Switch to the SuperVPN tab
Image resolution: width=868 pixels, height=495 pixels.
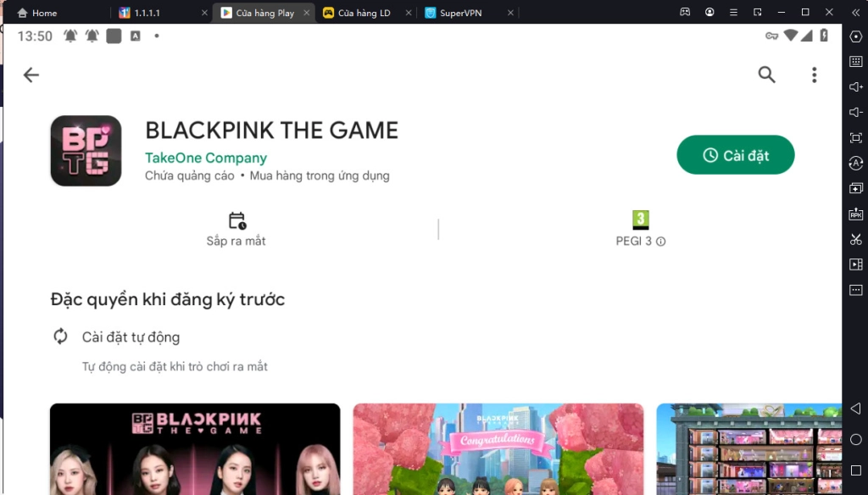pyautogui.click(x=453, y=13)
